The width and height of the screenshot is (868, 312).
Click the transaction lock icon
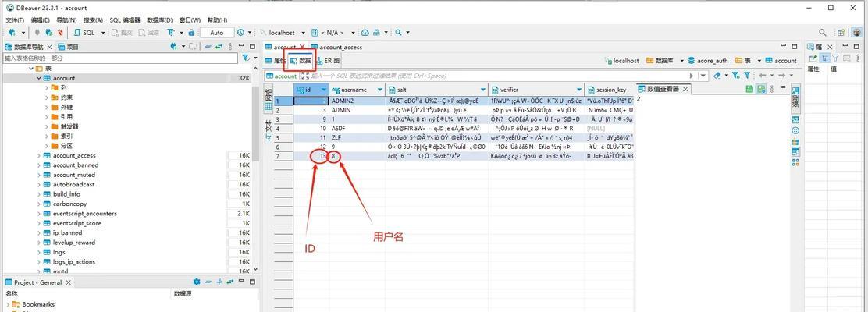[191, 33]
